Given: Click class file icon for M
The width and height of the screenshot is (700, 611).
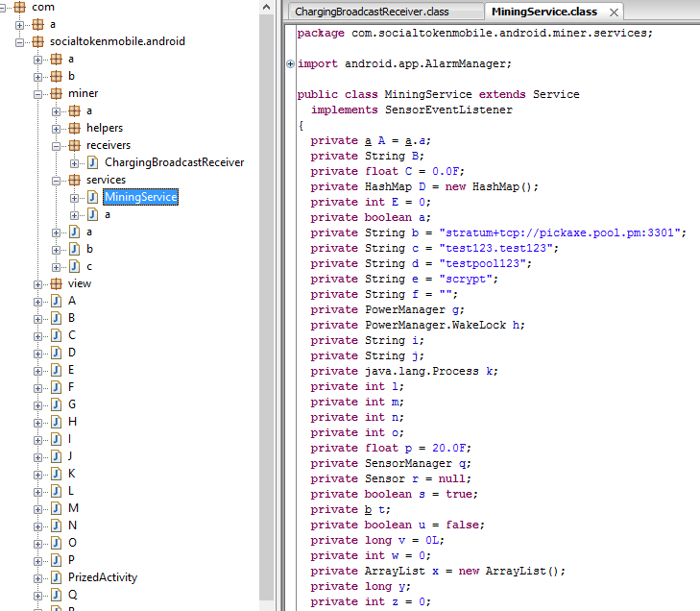Looking at the screenshot, I should point(57,508).
